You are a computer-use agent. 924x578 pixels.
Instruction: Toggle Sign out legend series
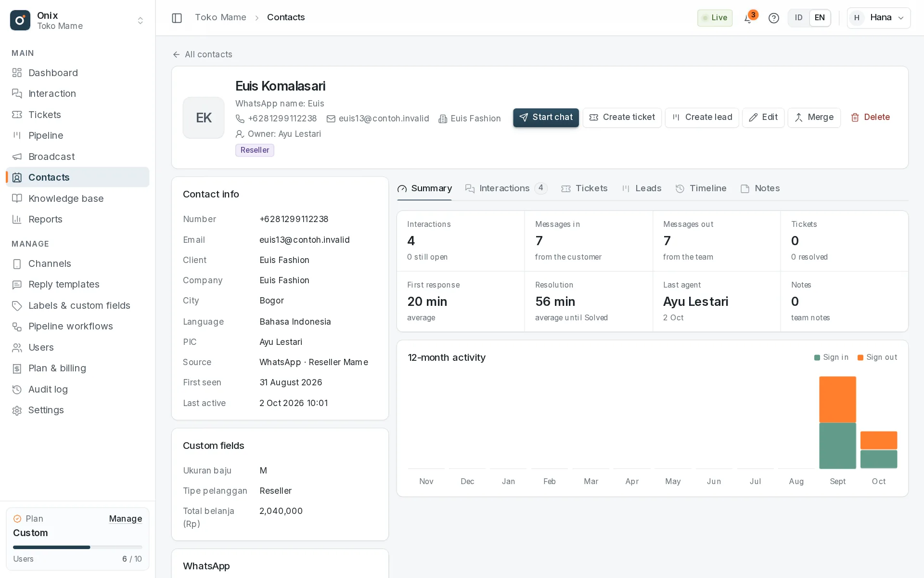[x=877, y=357]
